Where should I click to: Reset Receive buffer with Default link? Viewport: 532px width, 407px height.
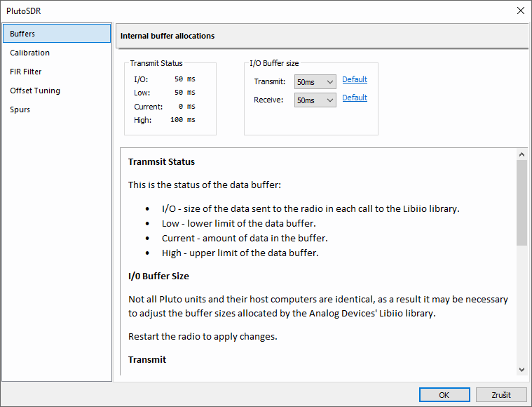click(355, 98)
